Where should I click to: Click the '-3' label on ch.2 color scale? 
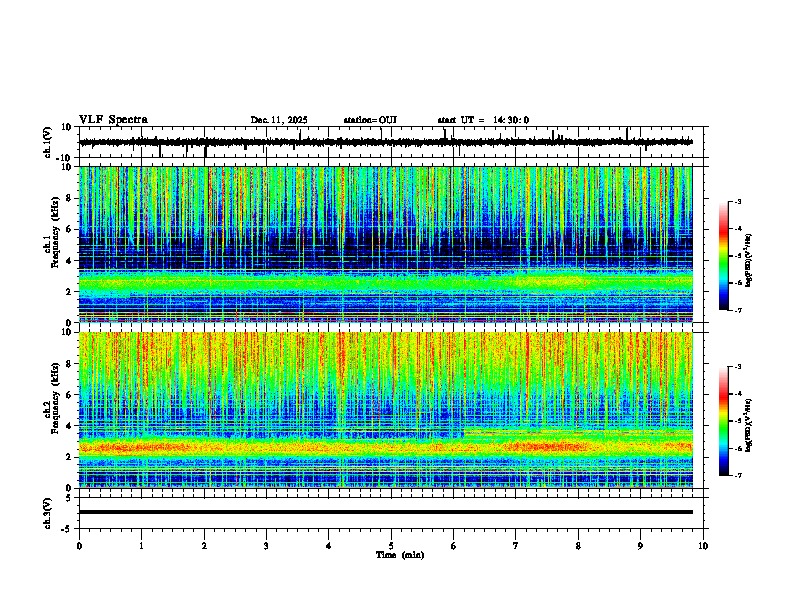[x=738, y=367]
